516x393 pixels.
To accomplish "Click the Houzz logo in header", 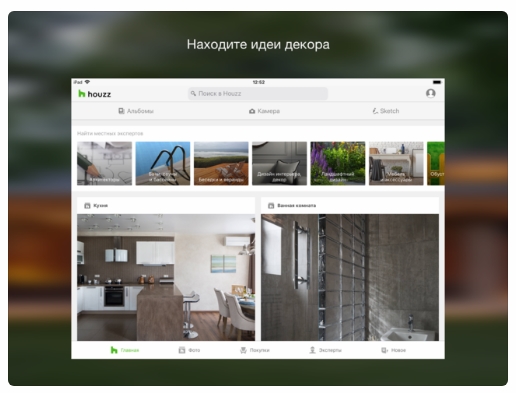I will click(94, 94).
